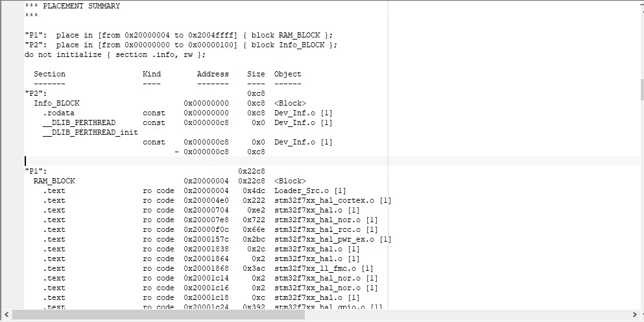The image size is (644, 322).
Task: Click the Info_BLOCK row entry
Action: (x=56, y=104)
